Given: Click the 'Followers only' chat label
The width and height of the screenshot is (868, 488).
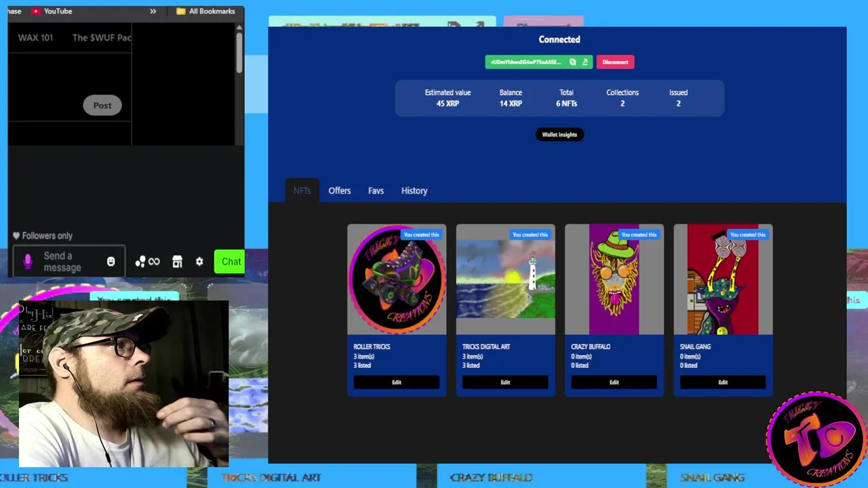Looking at the screenshot, I should [43, 236].
